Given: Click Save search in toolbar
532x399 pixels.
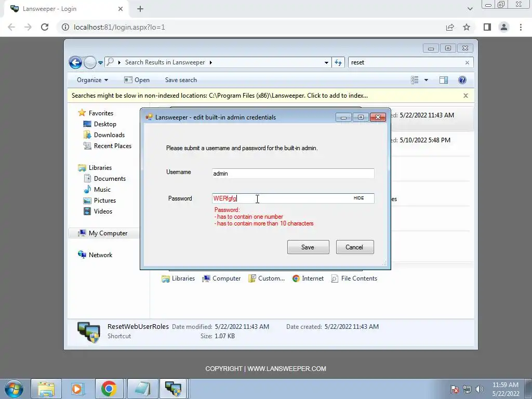Looking at the screenshot, I should coord(181,80).
